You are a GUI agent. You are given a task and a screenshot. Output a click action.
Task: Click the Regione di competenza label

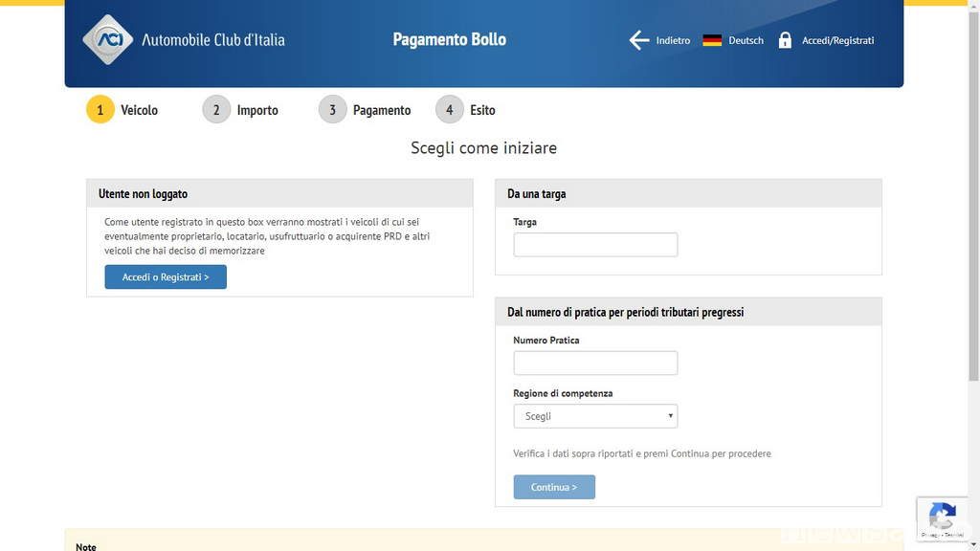(x=563, y=393)
